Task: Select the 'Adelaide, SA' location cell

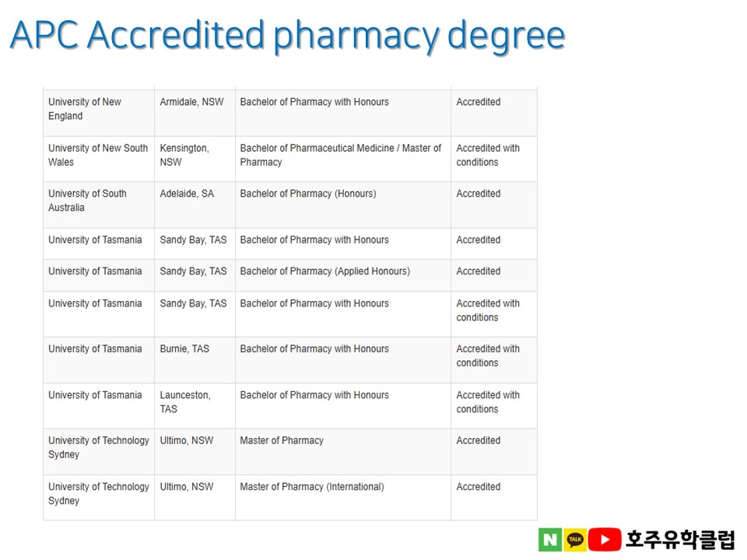Action: (187, 194)
